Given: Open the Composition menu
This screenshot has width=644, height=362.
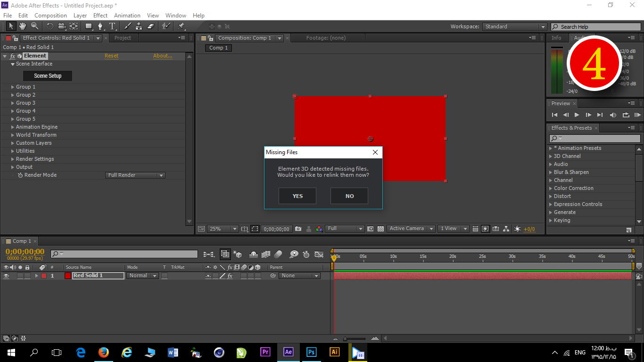Looking at the screenshot, I should coord(50,16).
